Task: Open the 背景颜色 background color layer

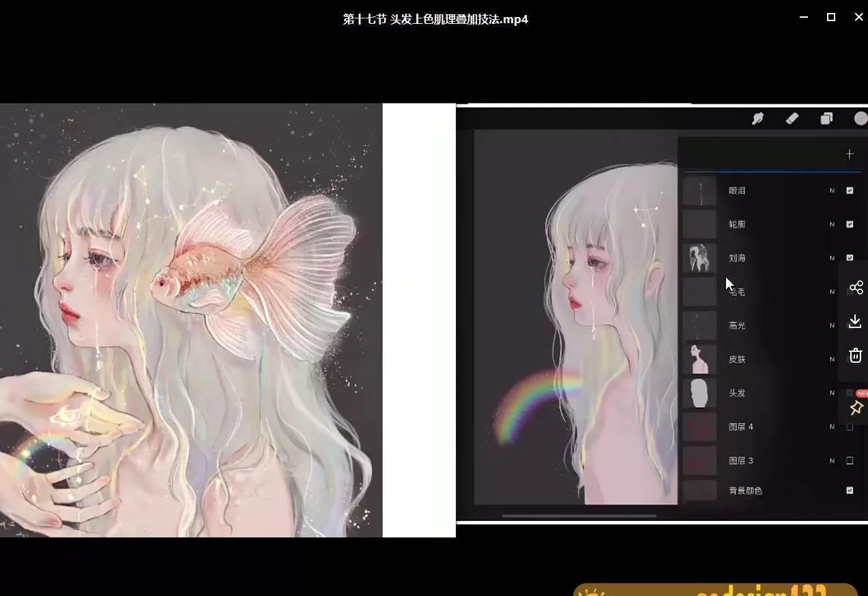Action: (747, 490)
